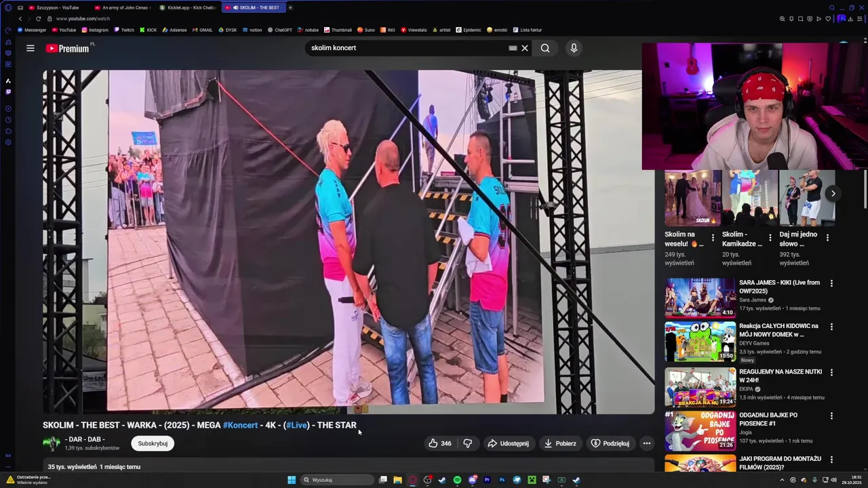
Task: Open the Twitch bookmark
Action: (124, 30)
